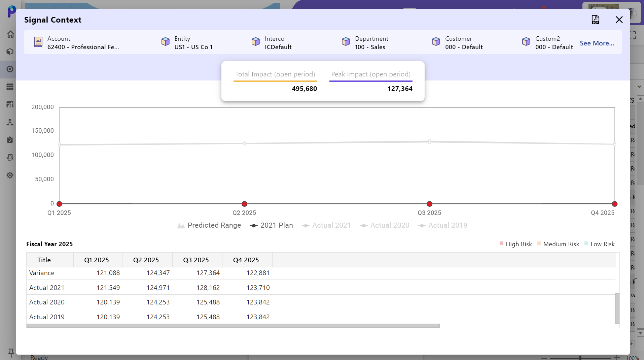The width and height of the screenshot is (644, 360).
Task: Click the Q1 2025 column header
Action: [x=98, y=260]
